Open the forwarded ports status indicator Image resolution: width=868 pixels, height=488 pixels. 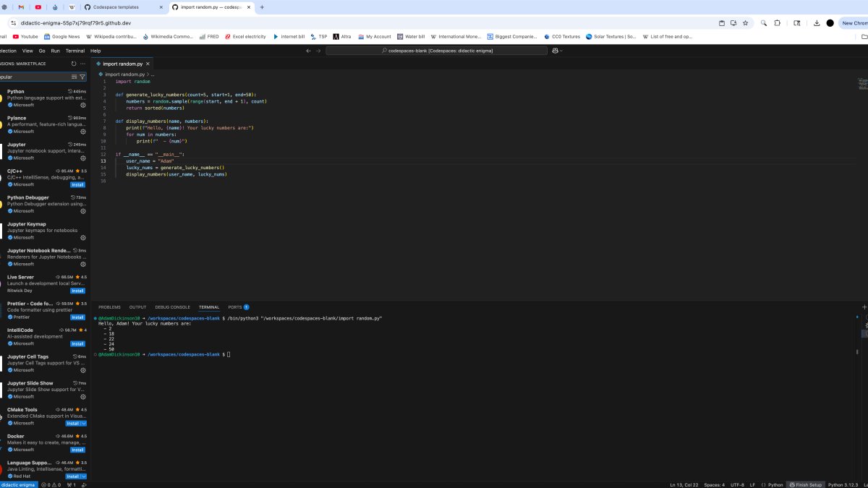click(72, 484)
